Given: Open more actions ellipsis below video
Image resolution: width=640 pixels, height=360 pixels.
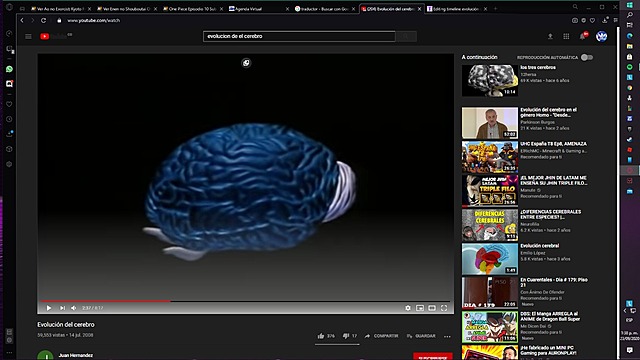Looking at the screenshot, I should point(447,336).
